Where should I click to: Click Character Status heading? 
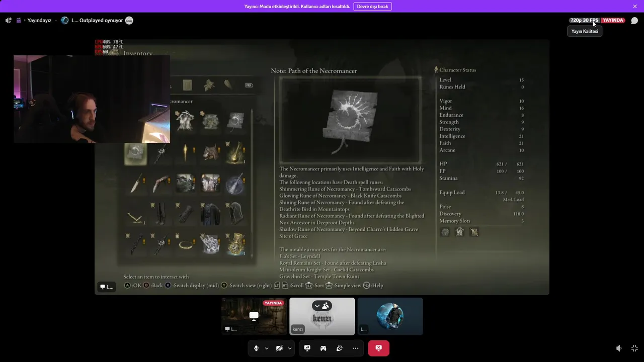[x=457, y=70]
